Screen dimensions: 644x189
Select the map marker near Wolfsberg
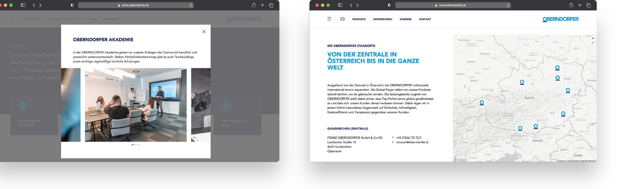click(536, 126)
